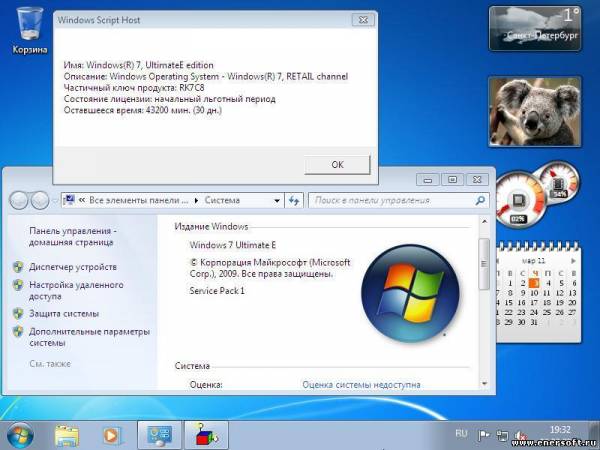Screen dimensions: 600x450
Task: Click the memory gauge of the meter gadget
Action: 559,181
